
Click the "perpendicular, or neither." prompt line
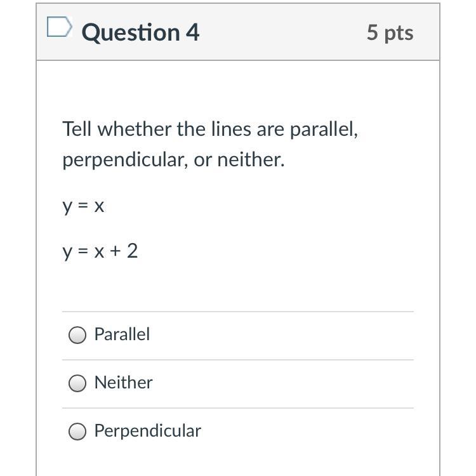(x=173, y=160)
